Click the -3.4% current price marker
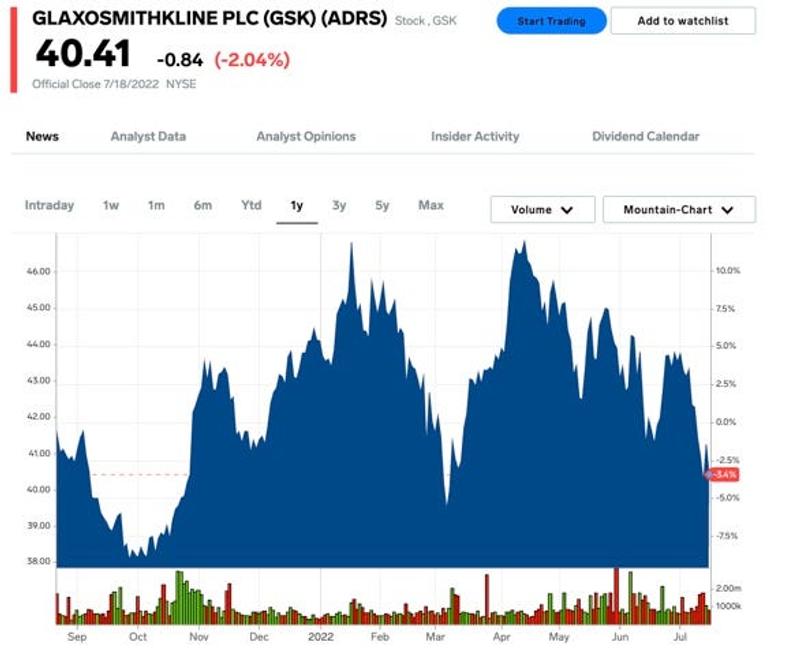Image resolution: width=800 pixels, height=672 pixels. [723, 475]
